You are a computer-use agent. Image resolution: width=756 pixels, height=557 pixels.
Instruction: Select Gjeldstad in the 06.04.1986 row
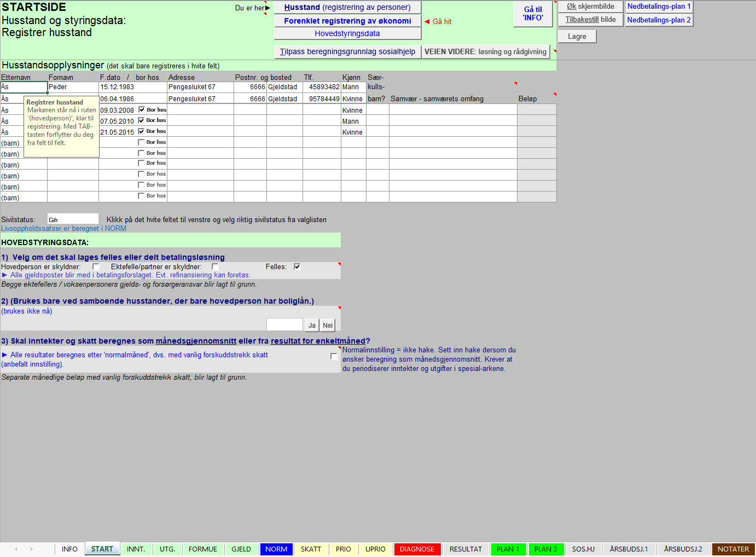tap(284, 99)
